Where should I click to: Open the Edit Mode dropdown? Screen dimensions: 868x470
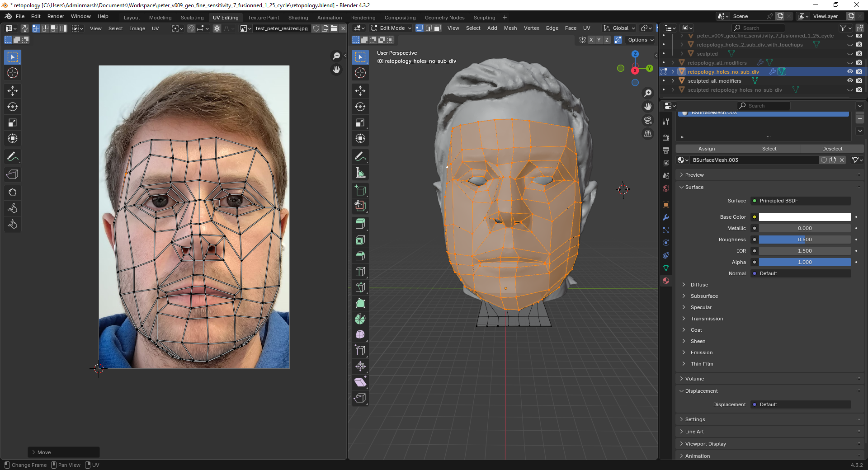(x=391, y=28)
